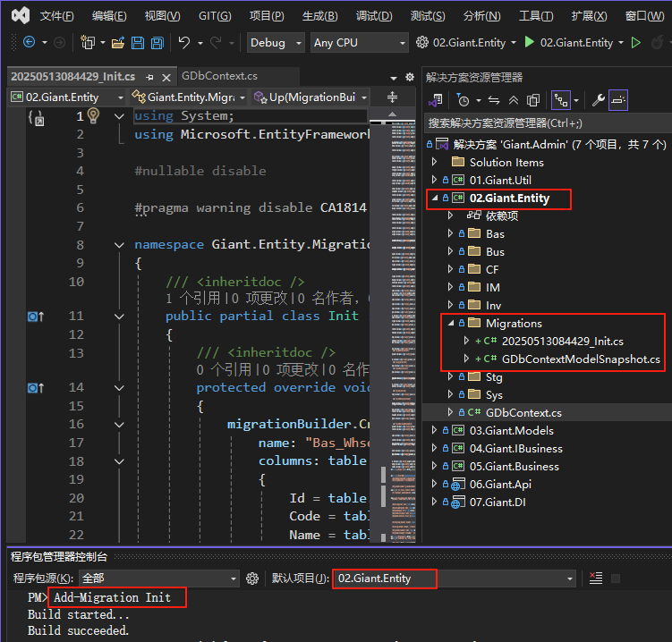Toggle Preview Selected Items button

(619, 100)
